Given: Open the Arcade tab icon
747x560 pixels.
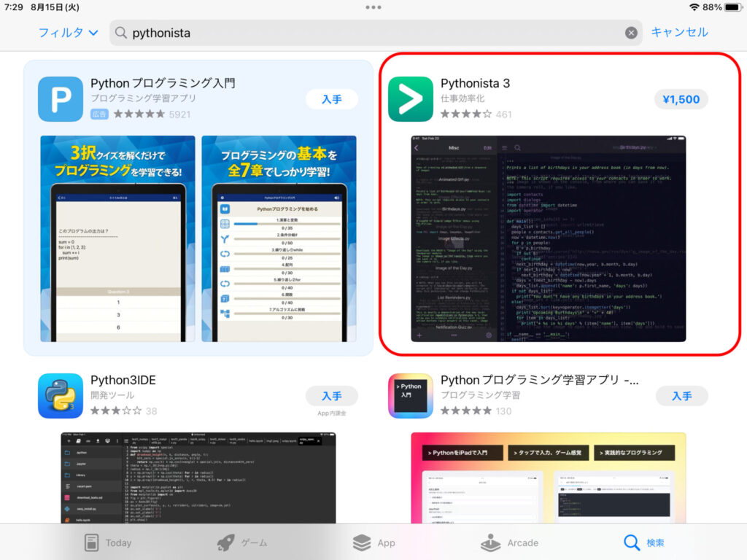Looking at the screenshot, I should (x=491, y=542).
